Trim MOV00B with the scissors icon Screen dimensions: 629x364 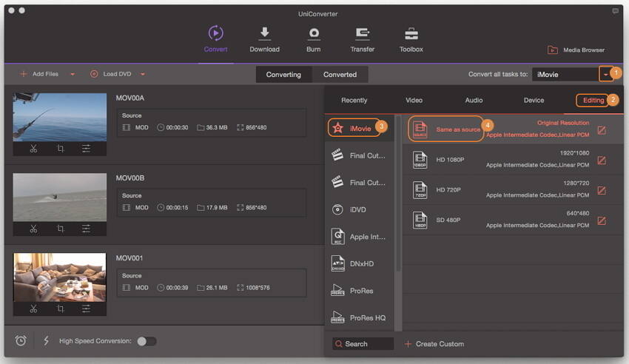[34, 229]
